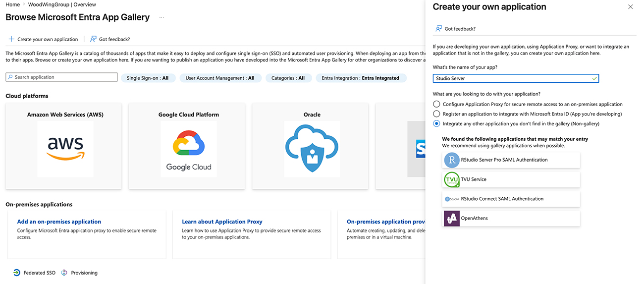Click the feedback icon in the gallery toolbar
Viewport: 644px width, 284px height.
pos(93,39)
